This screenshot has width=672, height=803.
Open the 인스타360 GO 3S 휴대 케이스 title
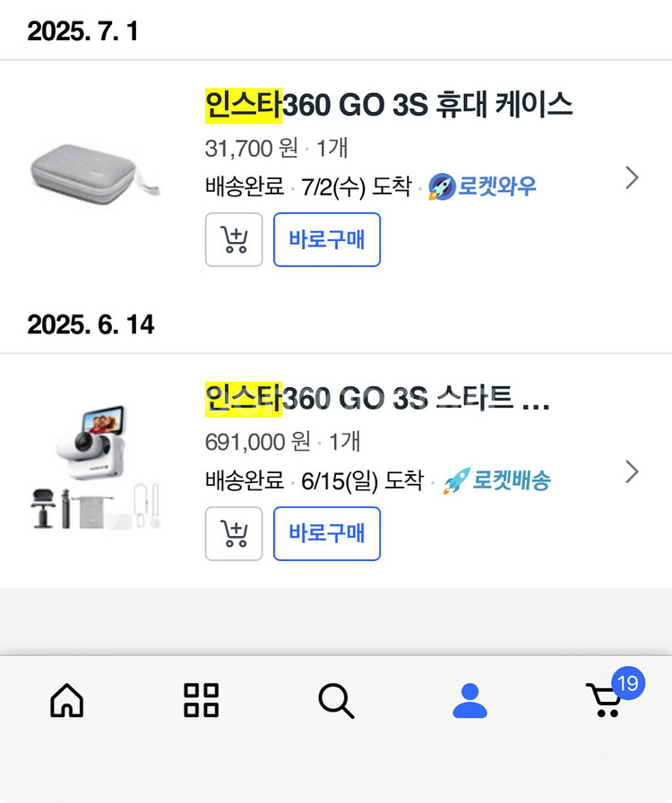(x=388, y=105)
